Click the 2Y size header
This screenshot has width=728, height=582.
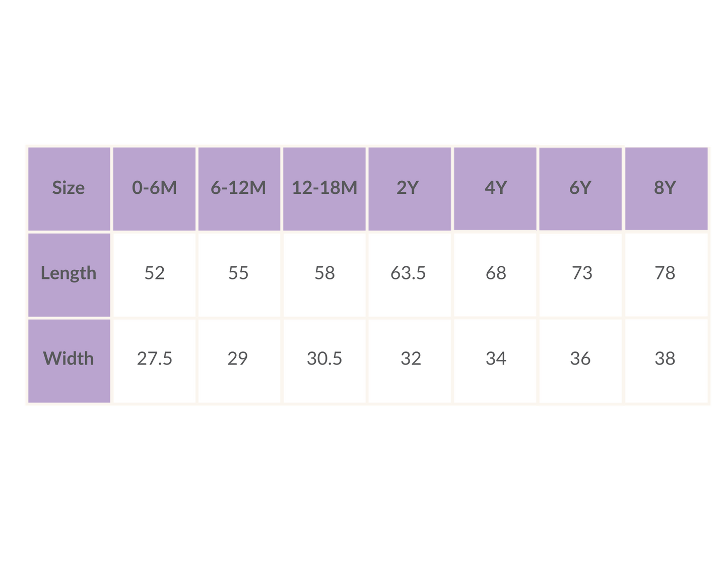click(409, 188)
